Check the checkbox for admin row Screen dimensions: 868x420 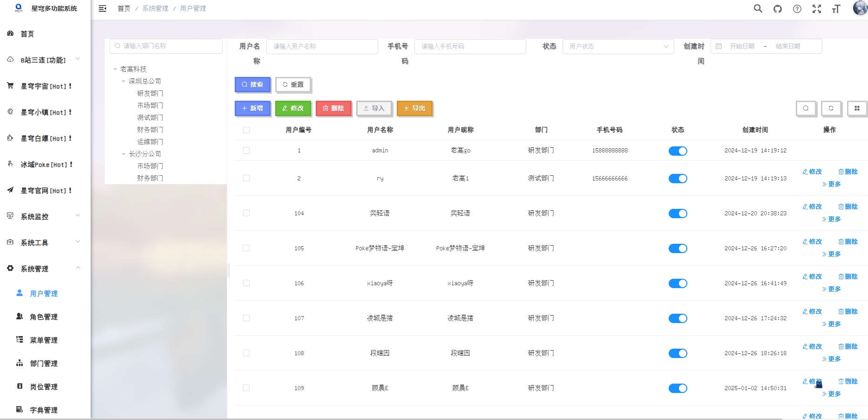click(246, 151)
